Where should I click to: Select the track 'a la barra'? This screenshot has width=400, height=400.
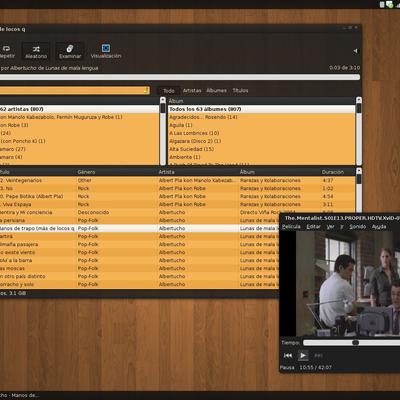tap(139, 260)
